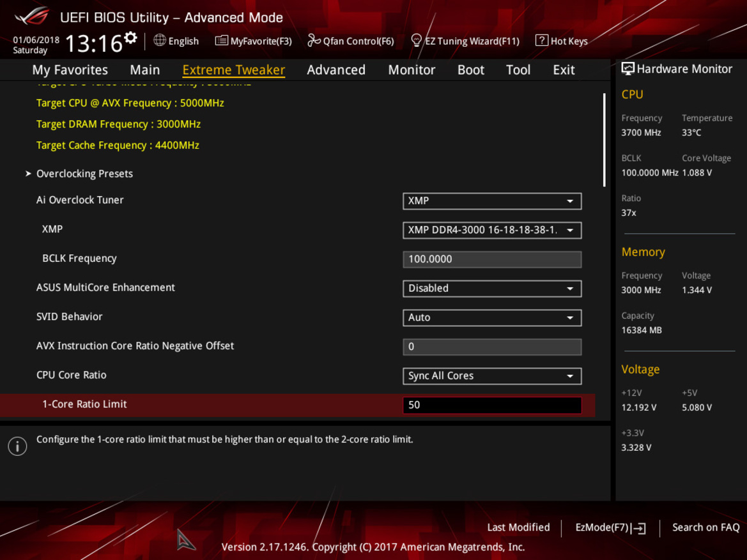
Task: Click the settings list scrollbar
Action: pos(604,140)
